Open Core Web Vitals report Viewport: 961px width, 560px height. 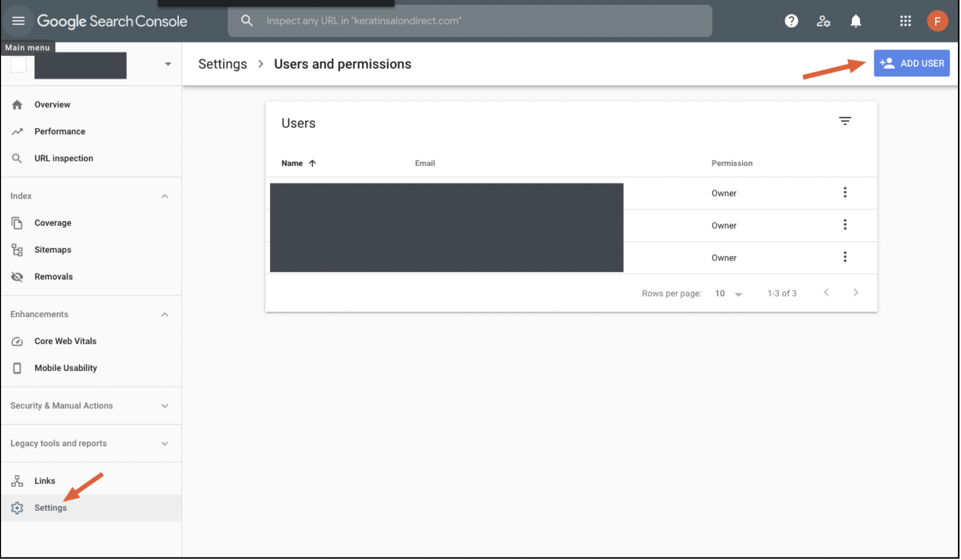[91, 341]
